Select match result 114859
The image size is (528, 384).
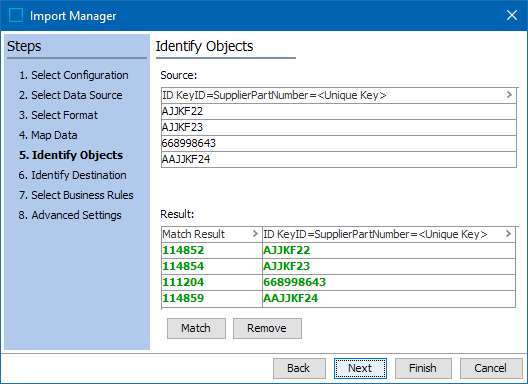[212, 298]
